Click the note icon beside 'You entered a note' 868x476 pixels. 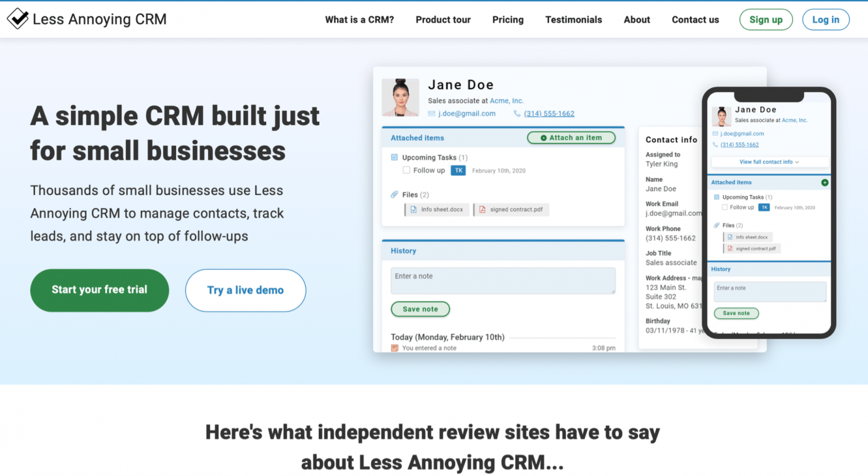tap(394, 347)
